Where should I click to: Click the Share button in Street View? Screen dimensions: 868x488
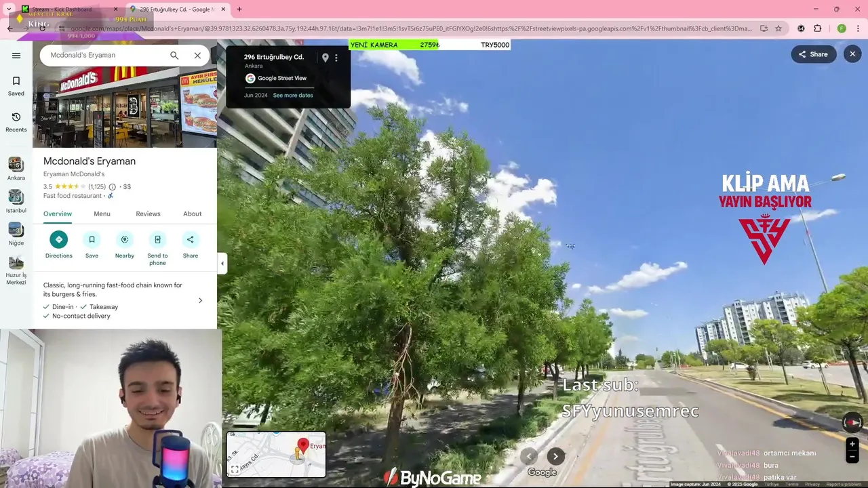tap(813, 54)
